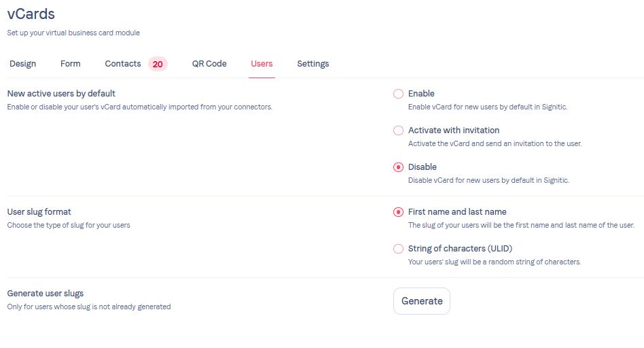Go to the Contacts tab
This screenshot has height=348, width=644.
coord(123,64)
